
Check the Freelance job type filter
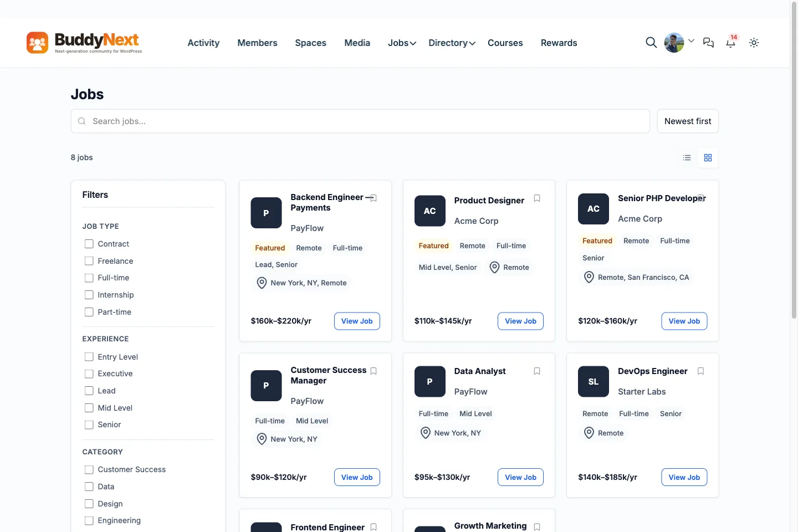click(89, 261)
